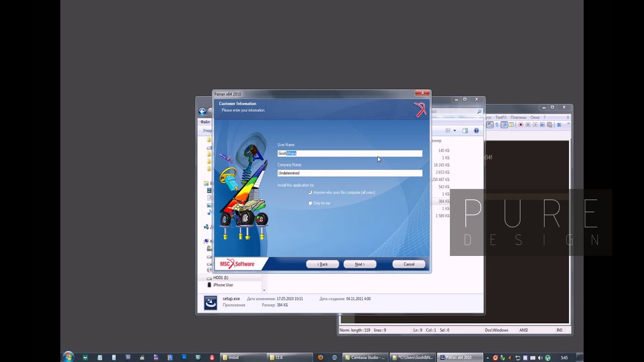Screen dimensions: 644x362
Task: Open the ? help menu in text editor
Action: click(544, 118)
